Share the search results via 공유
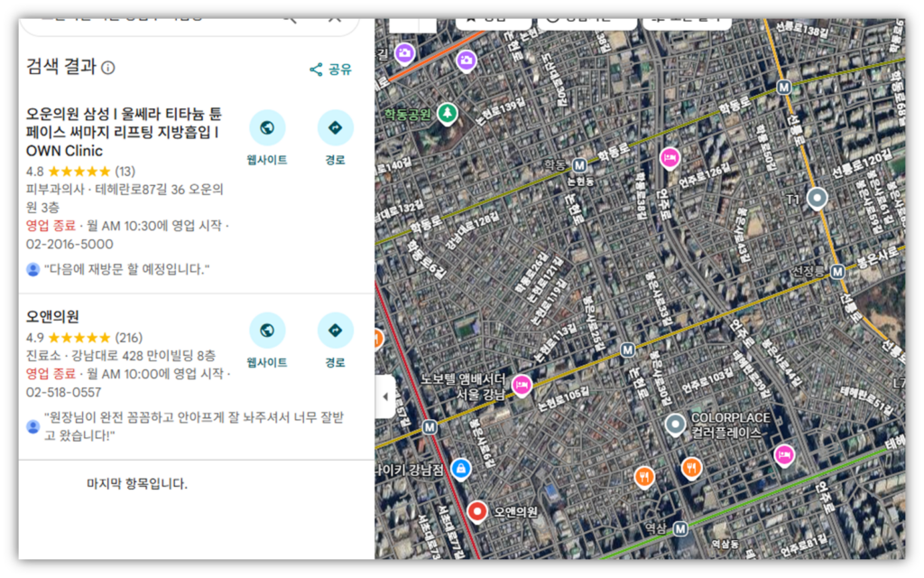 [330, 70]
